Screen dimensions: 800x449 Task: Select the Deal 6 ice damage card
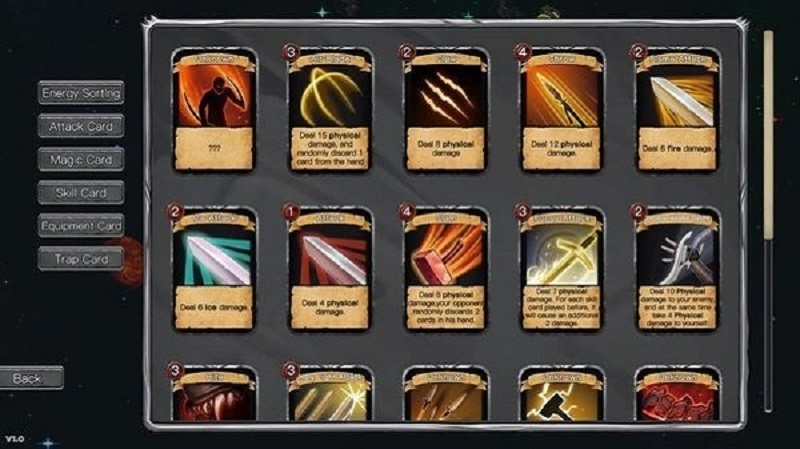point(214,269)
